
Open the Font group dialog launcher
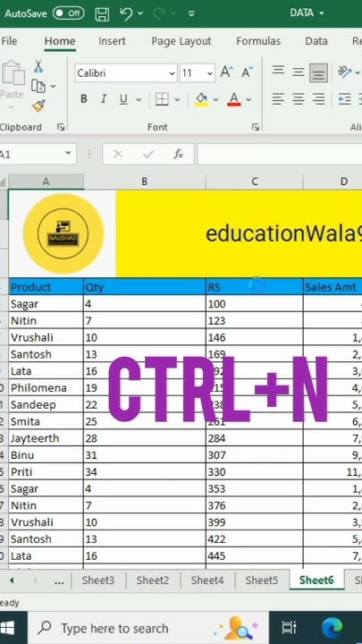[x=256, y=127]
